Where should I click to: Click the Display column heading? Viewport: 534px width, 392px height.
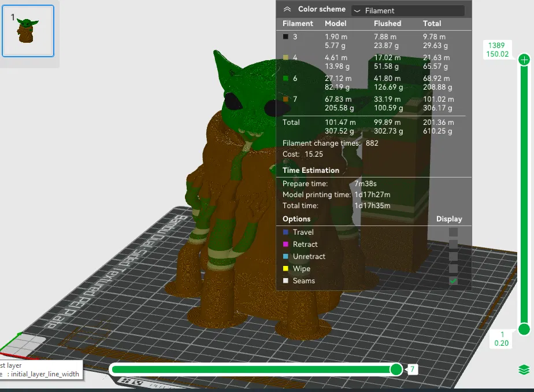tap(449, 219)
